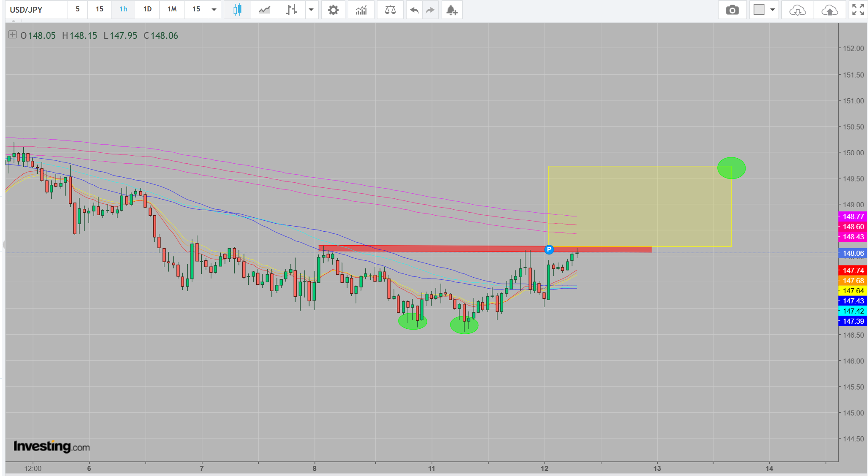Select the first 15 minute timeframe
Image resolution: width=868 pixels, height=476 pixels.
coord(100,9)
